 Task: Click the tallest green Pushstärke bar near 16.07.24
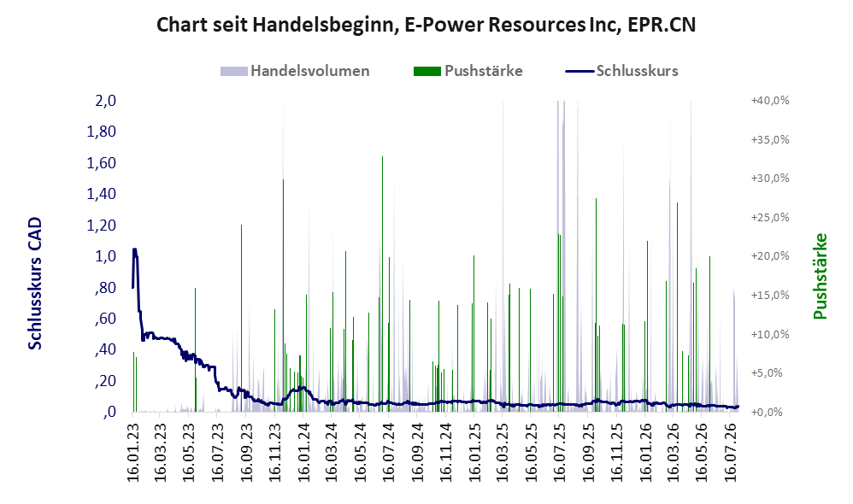click(382, 284)
